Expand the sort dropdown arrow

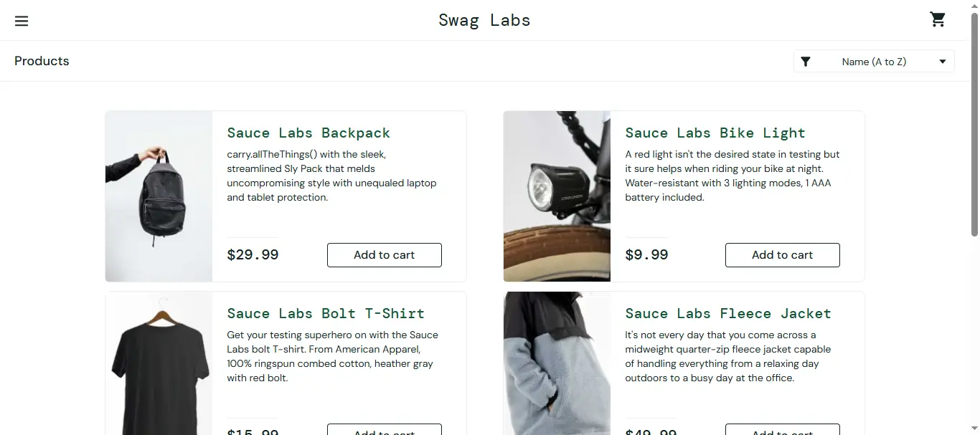tap(943, 62)
